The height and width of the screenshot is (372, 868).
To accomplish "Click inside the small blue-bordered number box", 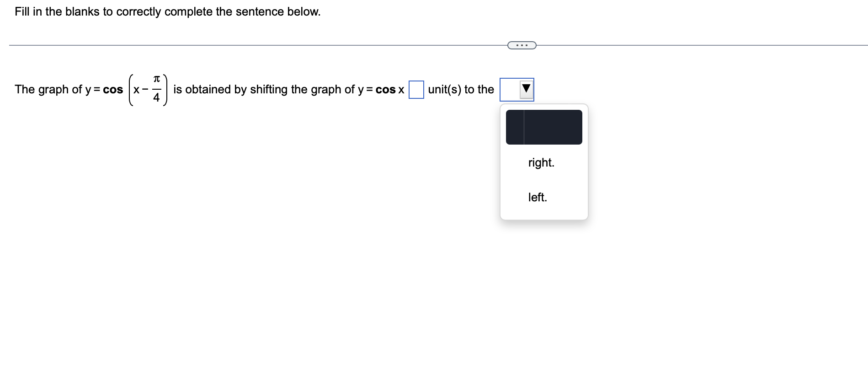I will point(416,90).
